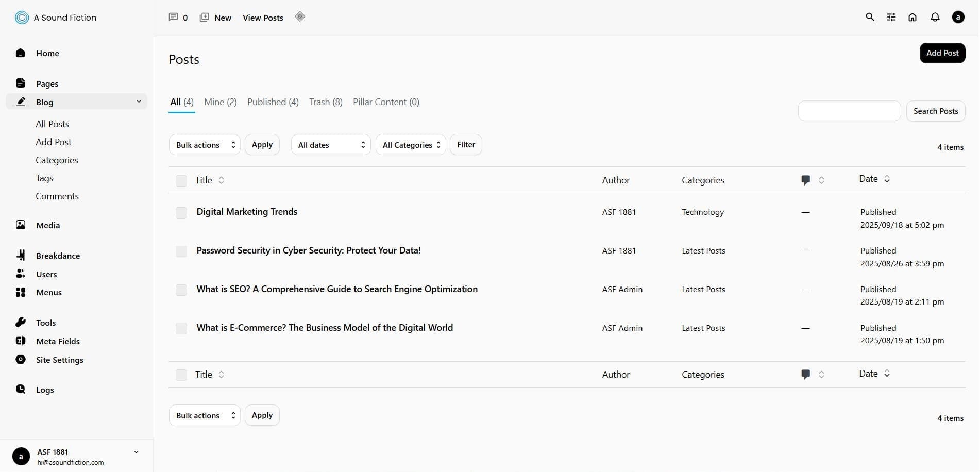
Task: Click the comments bubble icon in top bar
Action: coord(174,17)
